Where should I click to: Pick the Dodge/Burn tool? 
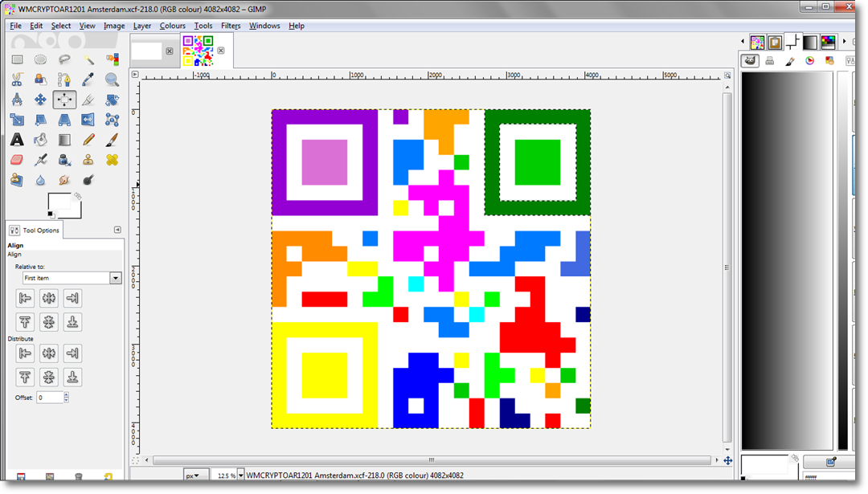(88, 180)
